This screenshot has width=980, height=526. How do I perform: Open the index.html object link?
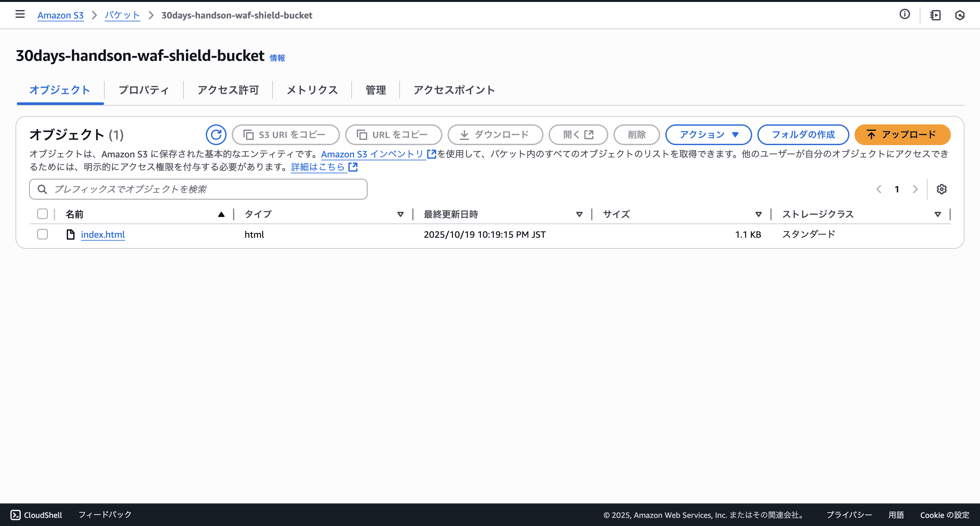point(103,234)
